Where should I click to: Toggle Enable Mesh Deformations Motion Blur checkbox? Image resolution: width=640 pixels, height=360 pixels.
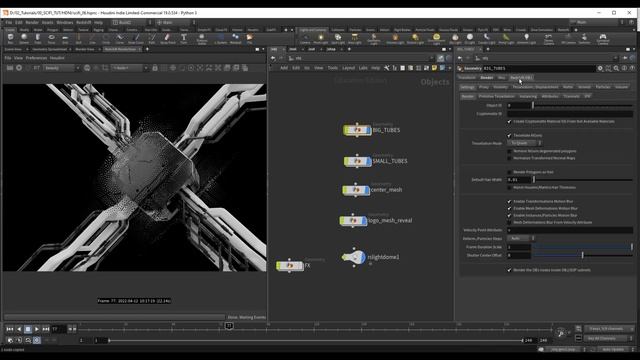[x=509, y=209]
